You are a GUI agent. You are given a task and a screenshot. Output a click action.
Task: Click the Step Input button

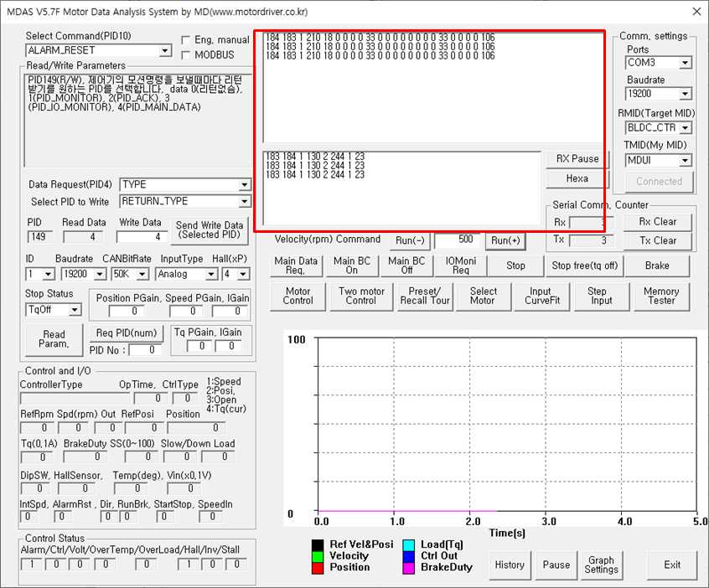click(602, 297)
